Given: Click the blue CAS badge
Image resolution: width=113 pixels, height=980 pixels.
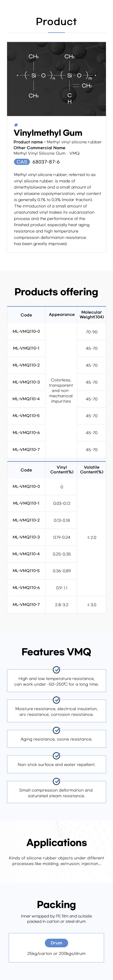Looking at the screenshot, I should click(x=22, y=162).
